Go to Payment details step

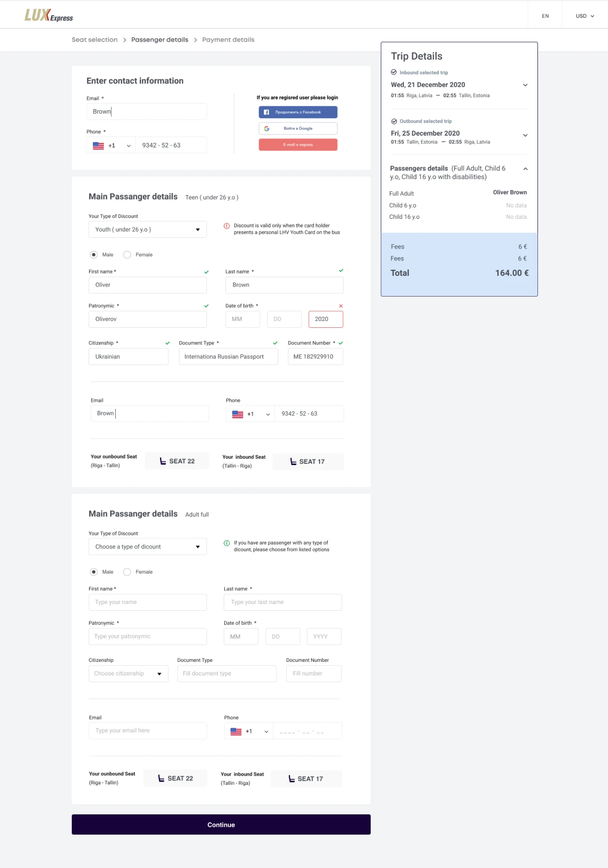[228, 40]
